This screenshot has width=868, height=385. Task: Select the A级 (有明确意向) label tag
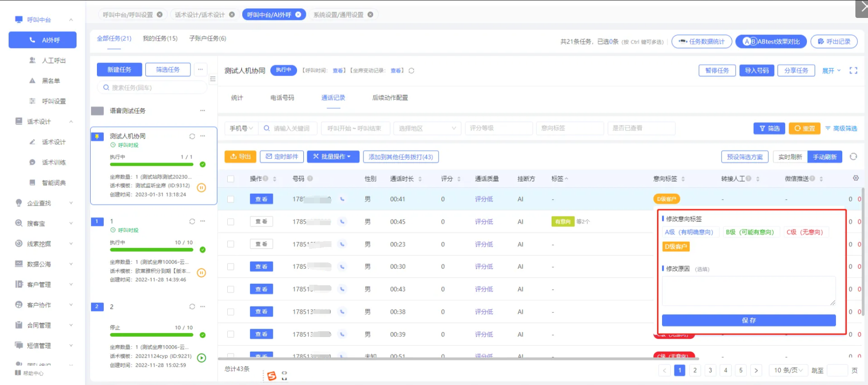click(689, 232)
